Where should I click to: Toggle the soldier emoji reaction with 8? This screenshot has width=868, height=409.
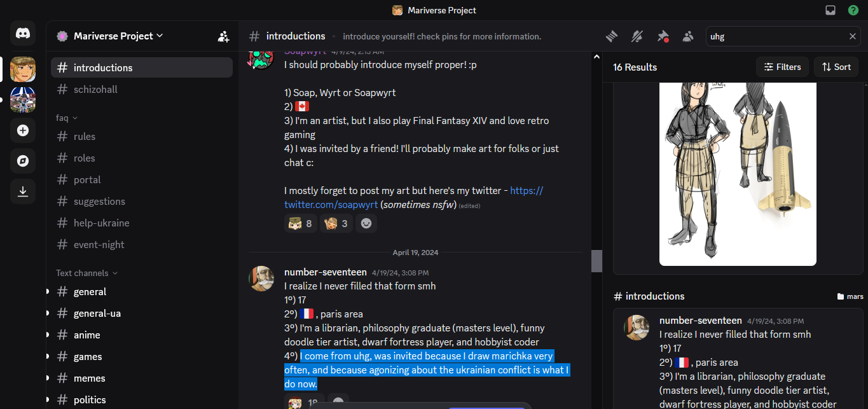tap(300, 223)
